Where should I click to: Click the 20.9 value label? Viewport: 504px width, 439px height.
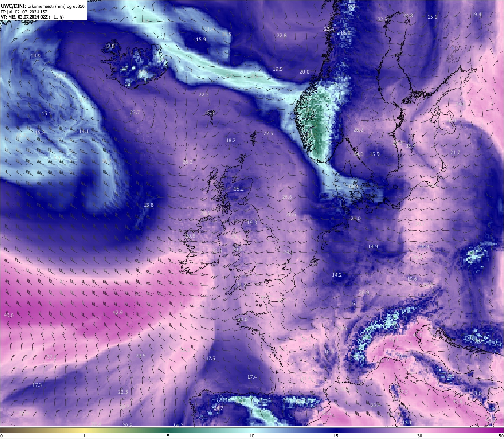coord(127,425)
